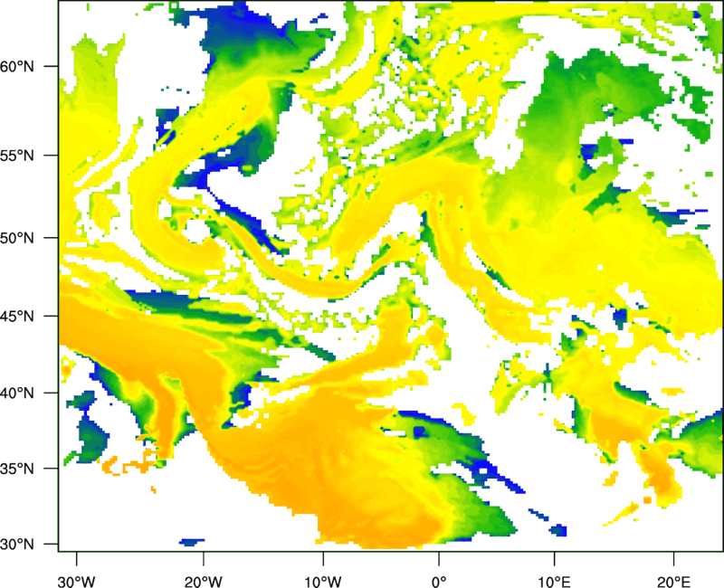Click the 55°N latitude label
Viewport: 724px width, 588px height.
click(x=17, y=156)
